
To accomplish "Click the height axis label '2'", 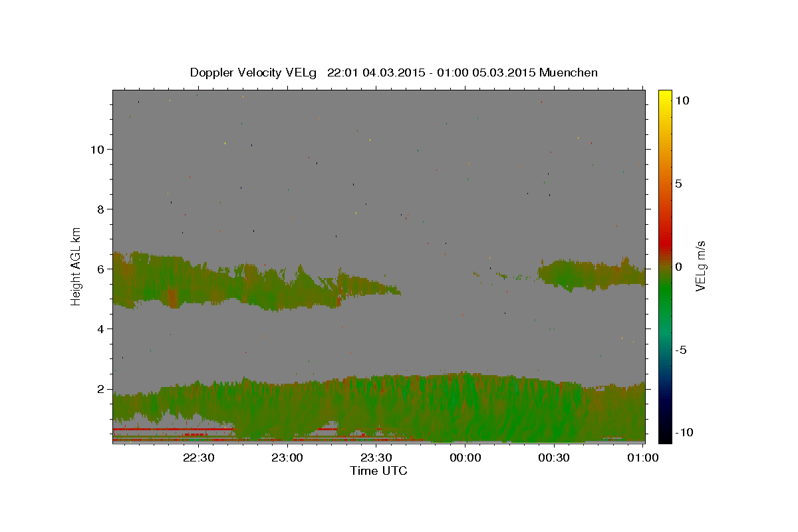I will coord(100,389).
